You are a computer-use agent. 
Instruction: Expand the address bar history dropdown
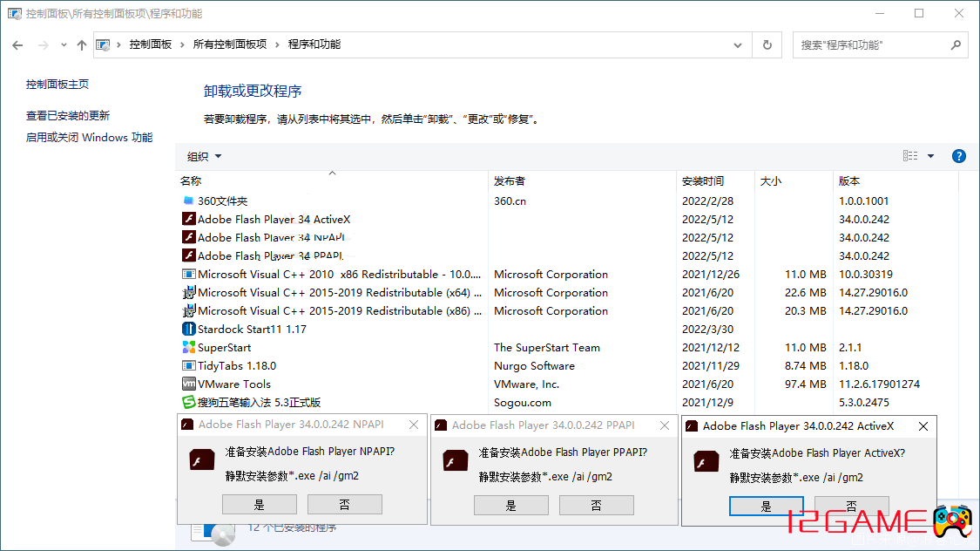738,45
